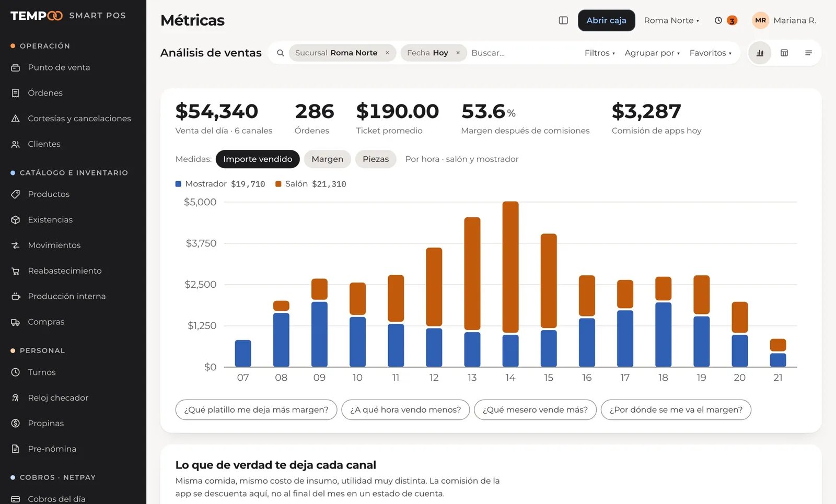Image resolution: width=836 pixels, height=504 pixels.
Task: Open Punto de venta from sidebar
Action: tap(59, 67)
